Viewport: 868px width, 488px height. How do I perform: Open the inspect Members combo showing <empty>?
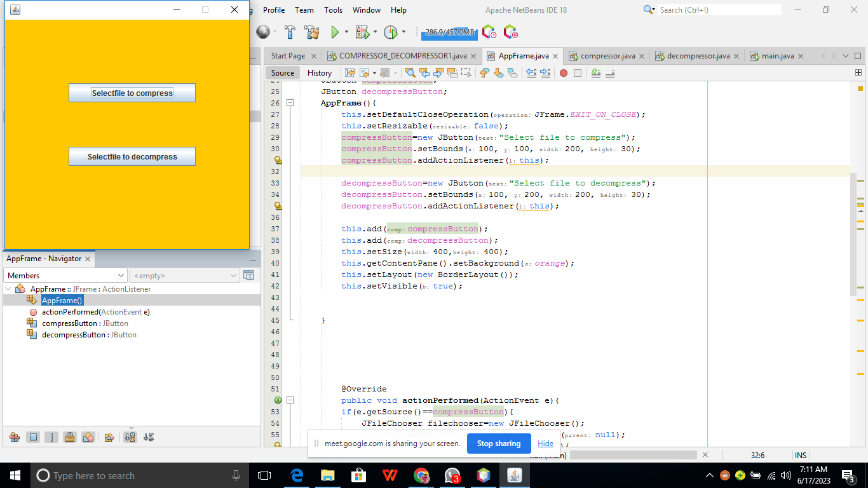pos(184,274)
